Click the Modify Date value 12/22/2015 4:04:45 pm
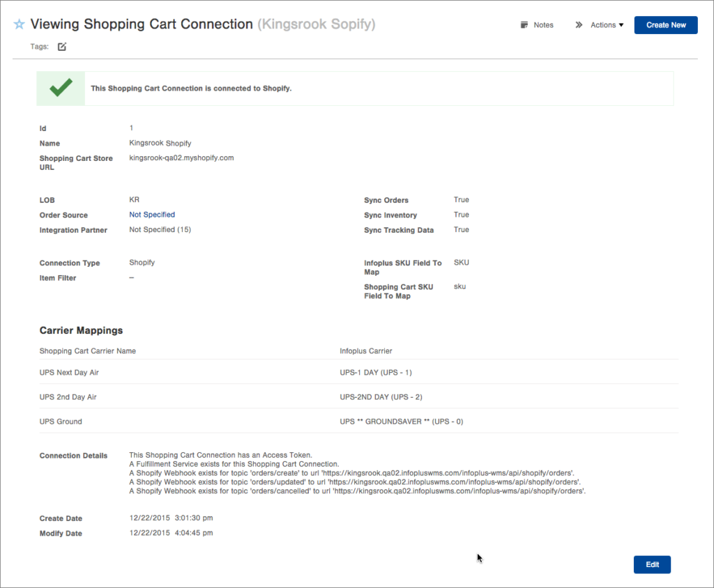 [x=171, y=533]
